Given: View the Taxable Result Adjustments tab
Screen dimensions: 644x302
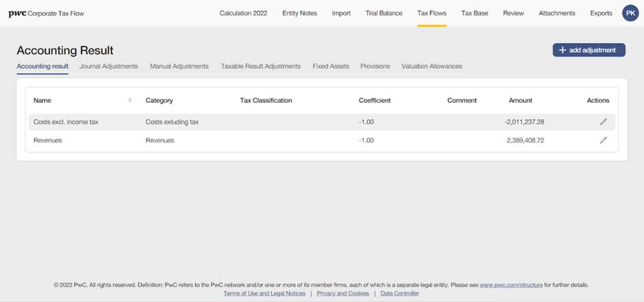Looking at the screenshot, I should click(x=260, y=66).
